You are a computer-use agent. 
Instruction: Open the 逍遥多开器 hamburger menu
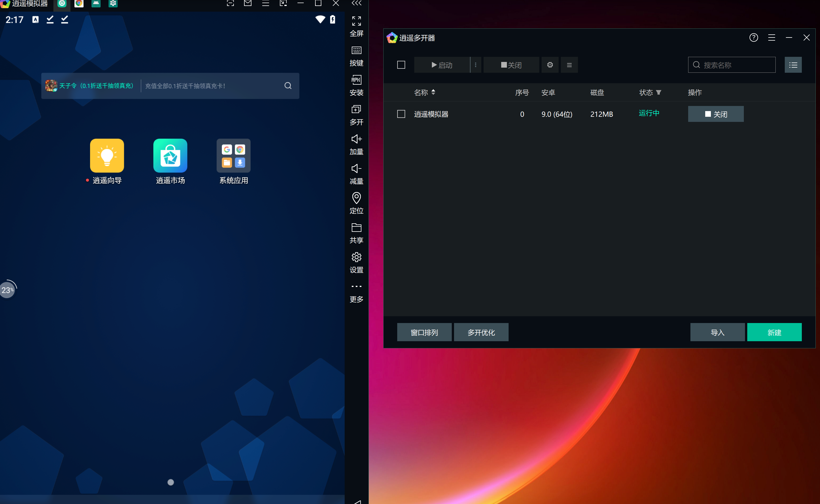point(772,38)
